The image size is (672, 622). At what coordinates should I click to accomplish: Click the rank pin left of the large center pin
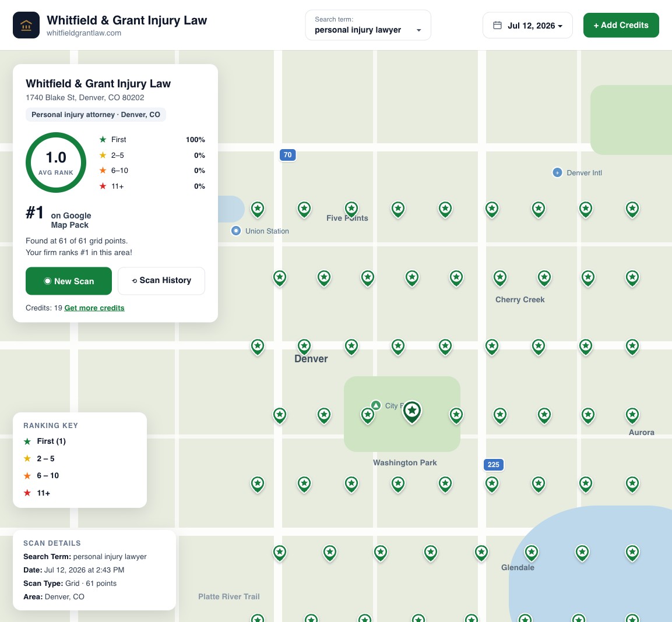[368, 415]
